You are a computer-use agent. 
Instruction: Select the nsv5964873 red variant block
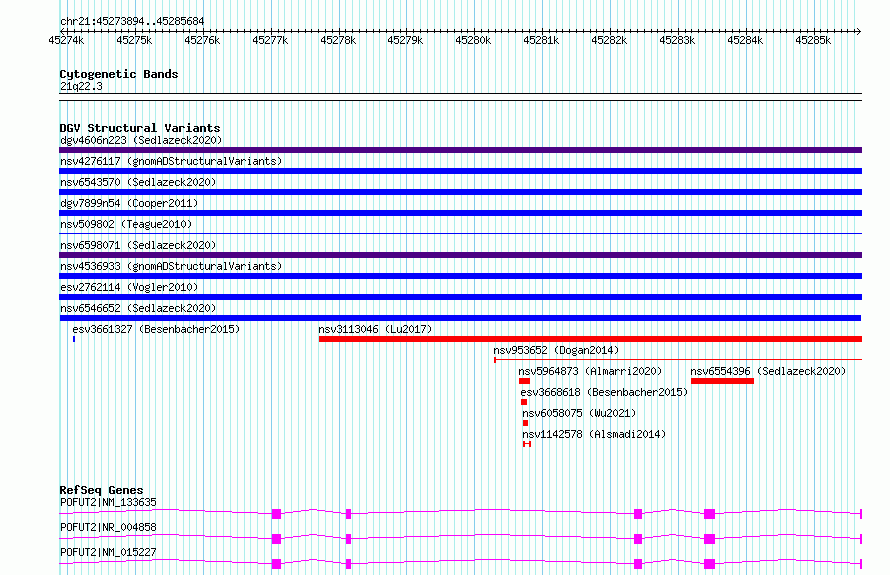tap(524, 381)
